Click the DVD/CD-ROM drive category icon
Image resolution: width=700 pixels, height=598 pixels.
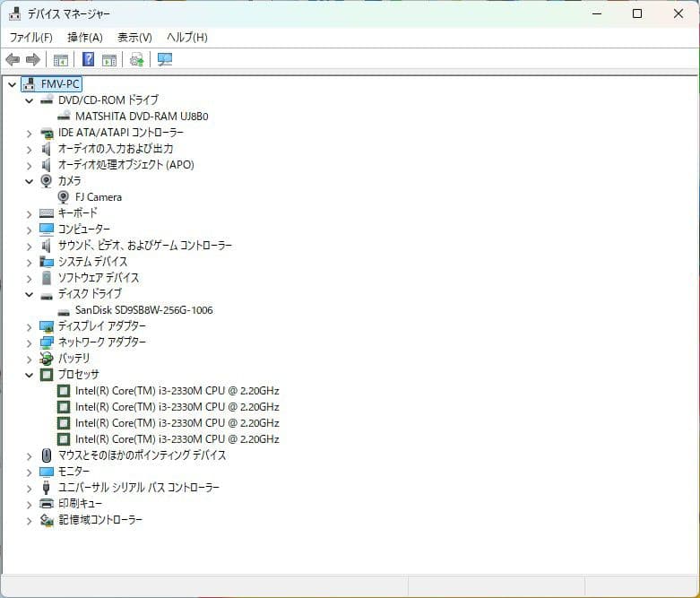click(47, 100)
